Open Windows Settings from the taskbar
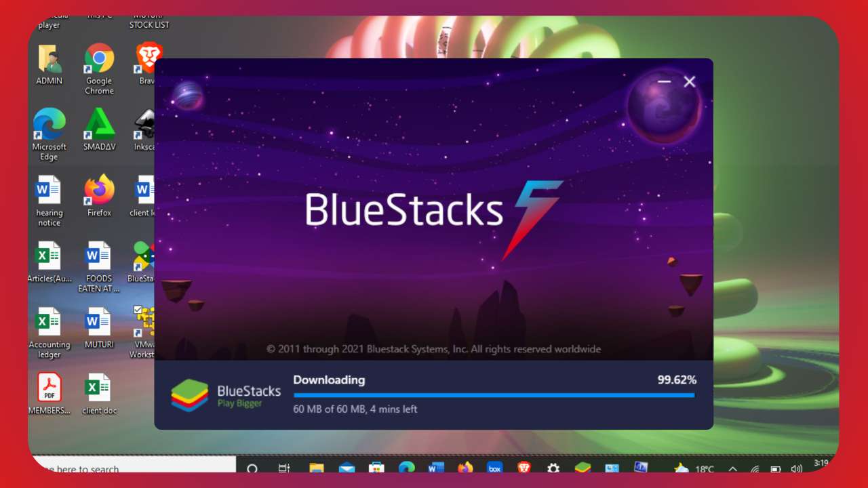The width and height of the screenshot is (868, 488). [x=553, y=468]
